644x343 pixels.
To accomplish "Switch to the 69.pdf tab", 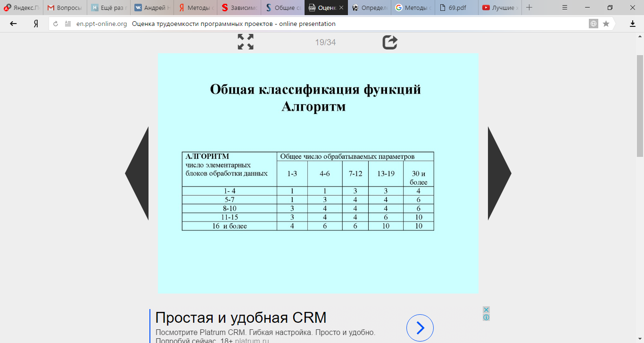I will pos(456,8).
